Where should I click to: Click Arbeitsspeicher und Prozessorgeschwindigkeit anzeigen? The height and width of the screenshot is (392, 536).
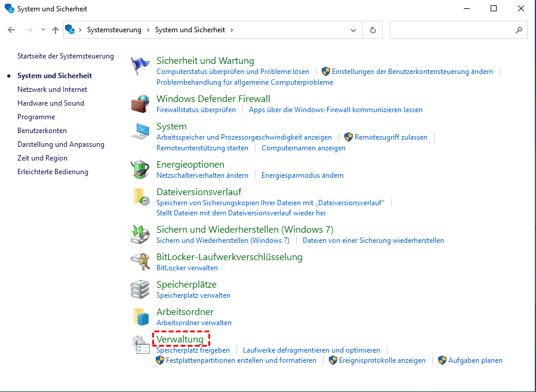click(x=244, y=137)
